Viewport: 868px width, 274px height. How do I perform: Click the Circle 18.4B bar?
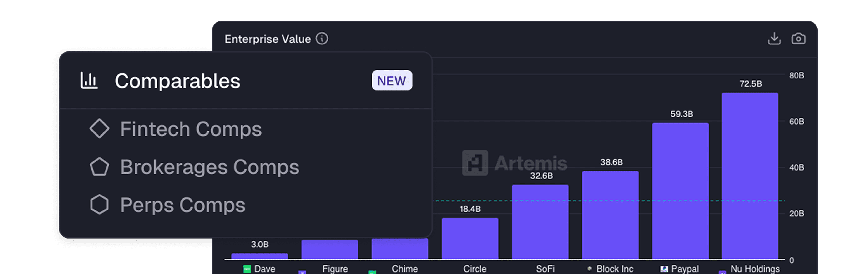pyautogui.click(x=470, y=238)
